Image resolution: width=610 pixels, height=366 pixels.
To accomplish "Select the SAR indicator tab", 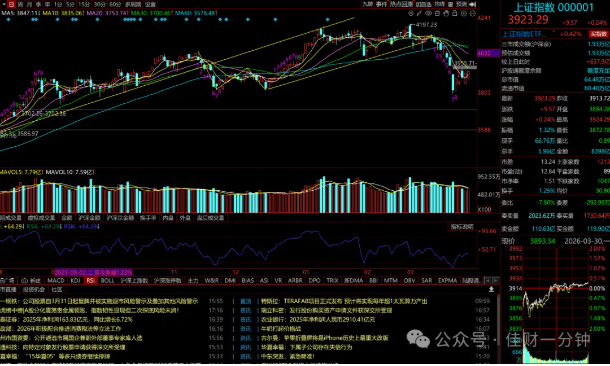I will (x=427, y=280).
